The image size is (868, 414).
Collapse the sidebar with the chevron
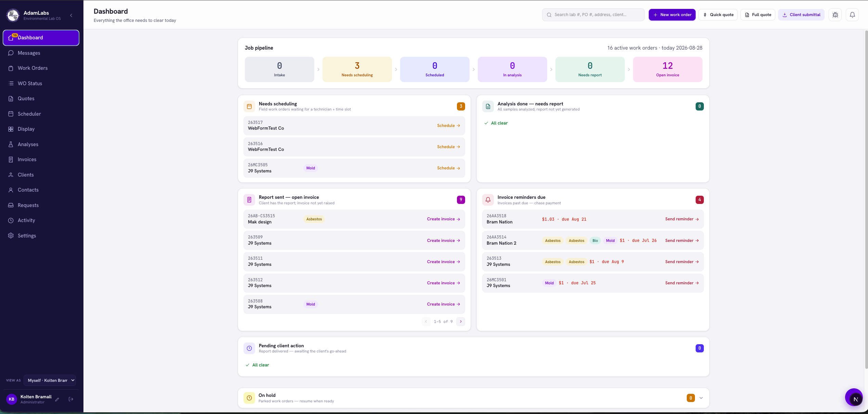(71, 15)
